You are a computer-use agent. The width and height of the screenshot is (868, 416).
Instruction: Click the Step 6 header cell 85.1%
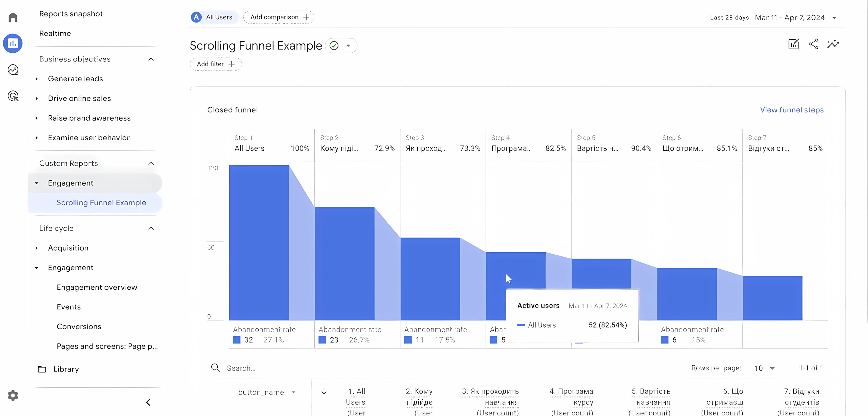pos(699,145)
